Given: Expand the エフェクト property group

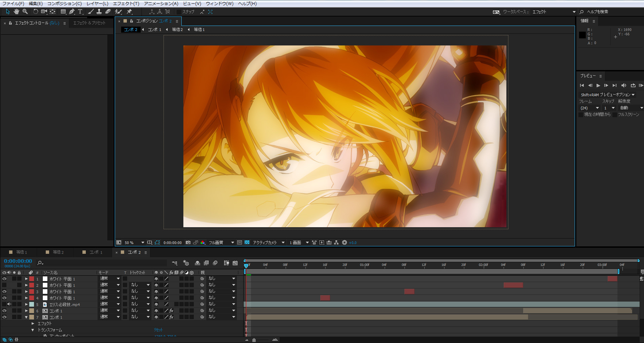Looking at the screenshot, I should pos(33,323).
